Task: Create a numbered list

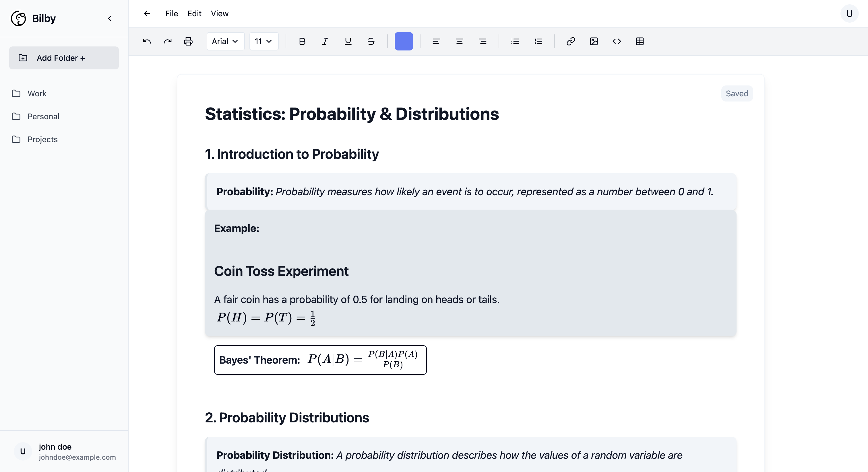Action: point(538,41)
